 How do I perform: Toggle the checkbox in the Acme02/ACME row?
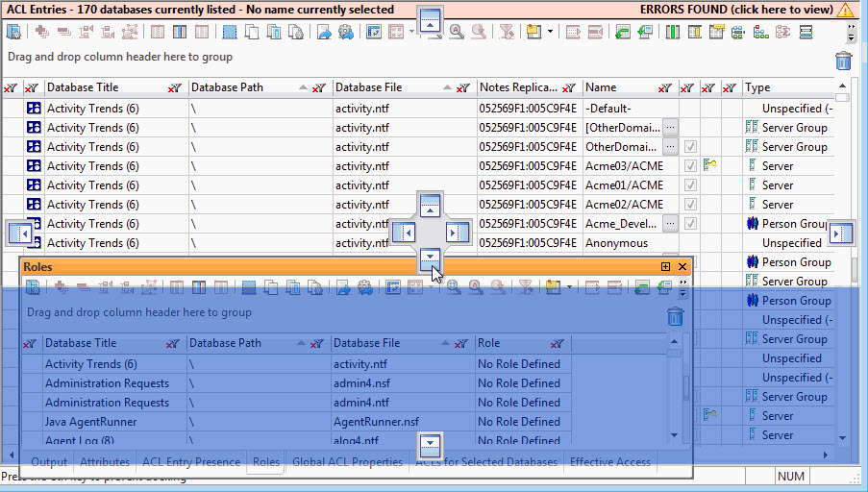tap(689, 205)
